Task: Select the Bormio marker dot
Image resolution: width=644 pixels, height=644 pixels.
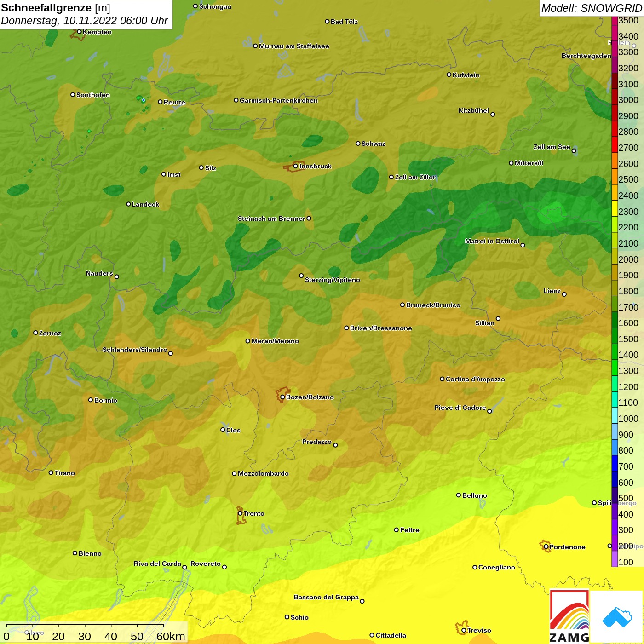Action: (91, 400)
